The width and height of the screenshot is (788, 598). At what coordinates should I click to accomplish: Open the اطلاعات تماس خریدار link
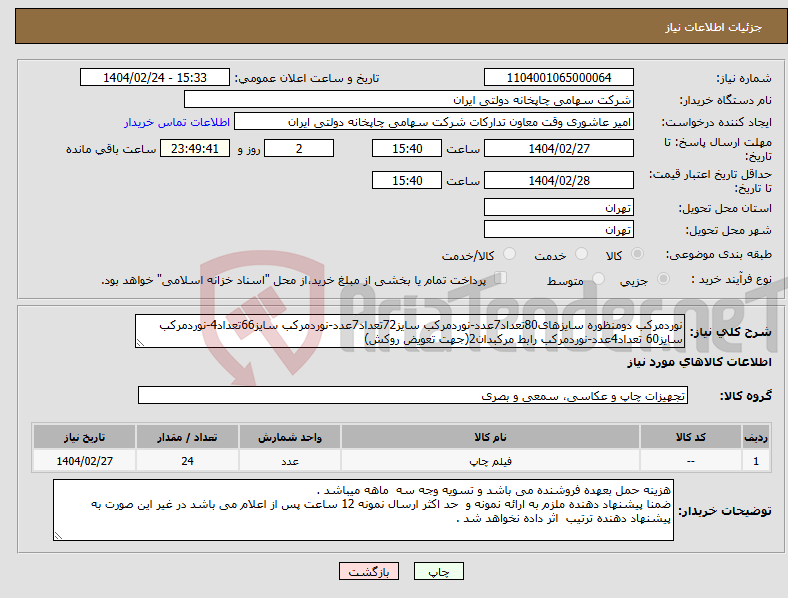pyautogui.click(x=177, y=122)
